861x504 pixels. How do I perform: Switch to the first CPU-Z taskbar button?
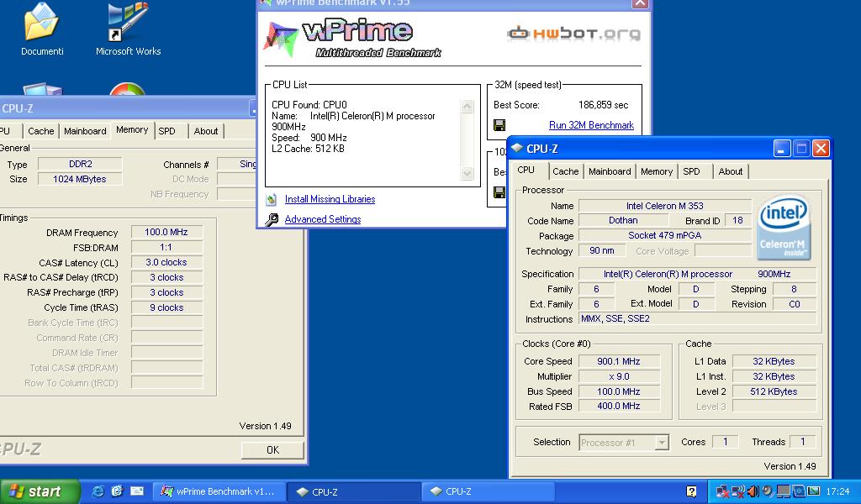(x=354, y=491)
